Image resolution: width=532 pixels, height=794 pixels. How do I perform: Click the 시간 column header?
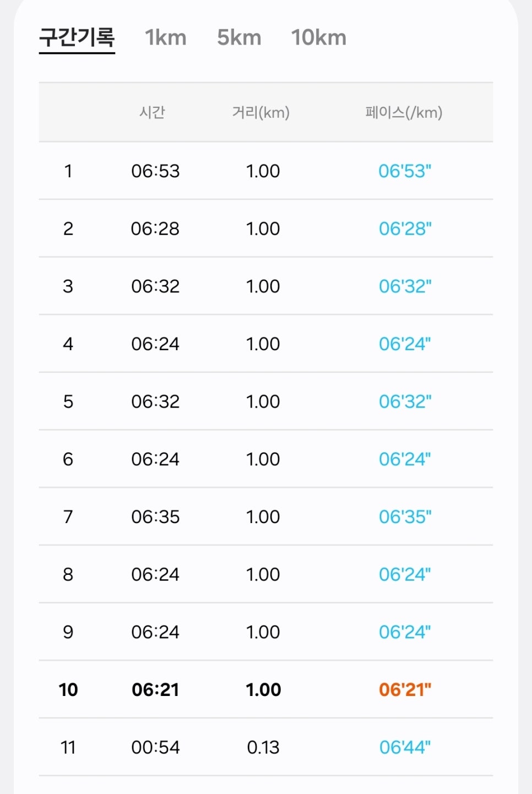[152, 112]
